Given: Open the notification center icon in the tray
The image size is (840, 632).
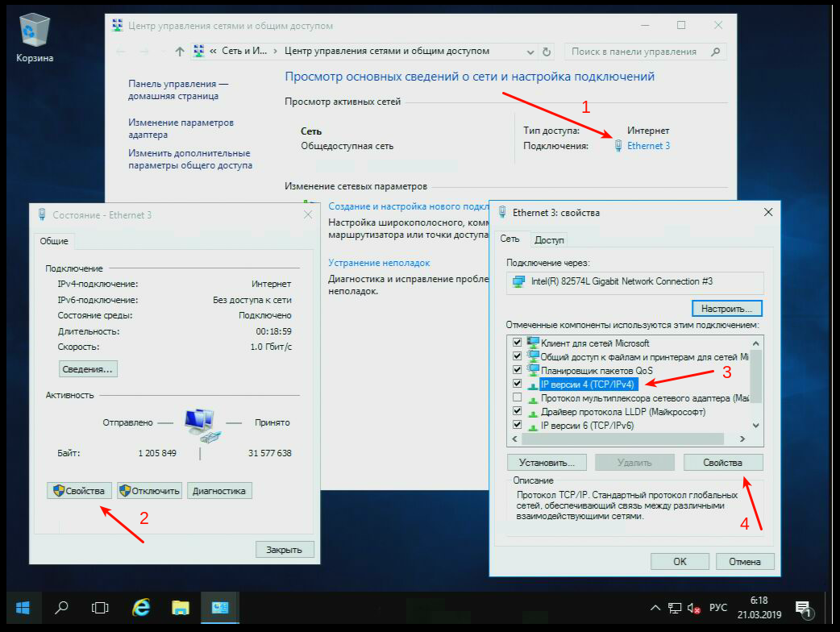Looking at the screenshot, I should 802,608.
